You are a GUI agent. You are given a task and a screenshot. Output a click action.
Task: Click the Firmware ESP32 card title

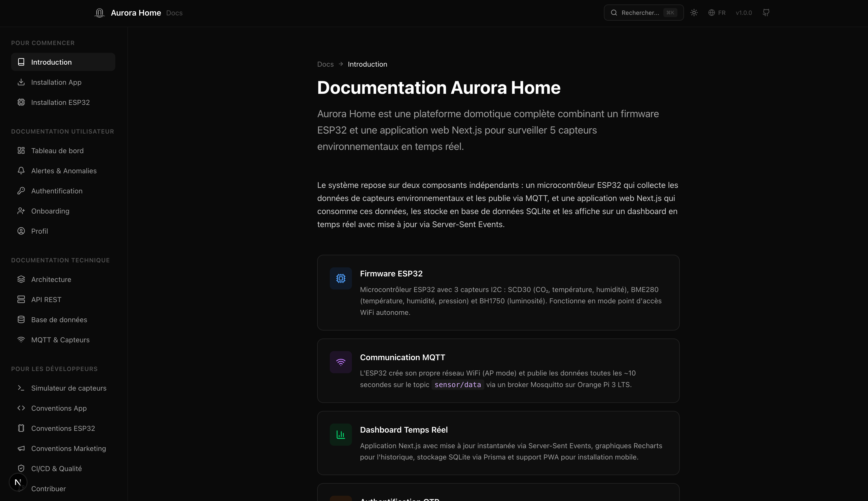tap(391, 274)
